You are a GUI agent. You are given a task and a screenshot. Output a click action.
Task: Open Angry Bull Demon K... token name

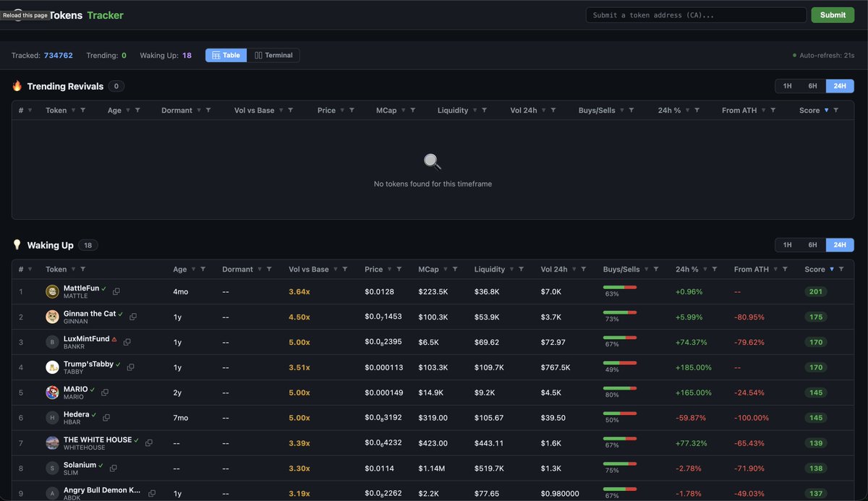[102, 490]
